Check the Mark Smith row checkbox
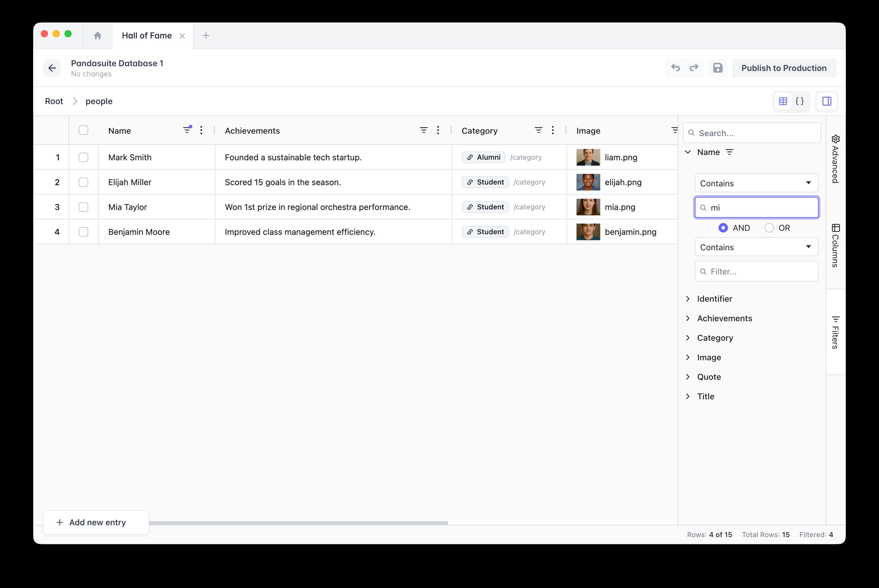This screenshot has height=588, width=879. tap(83, 157)
